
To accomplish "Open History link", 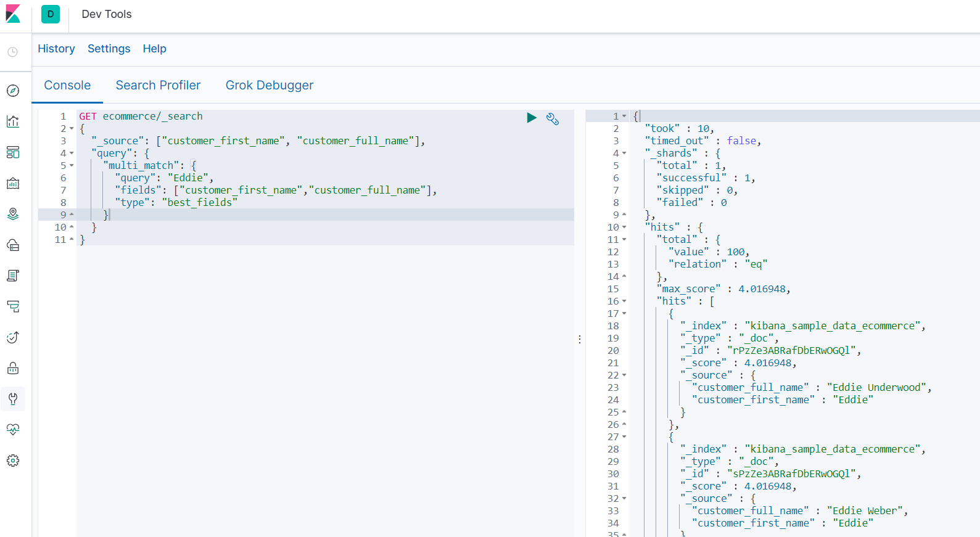I will click(x=56, y=49).
